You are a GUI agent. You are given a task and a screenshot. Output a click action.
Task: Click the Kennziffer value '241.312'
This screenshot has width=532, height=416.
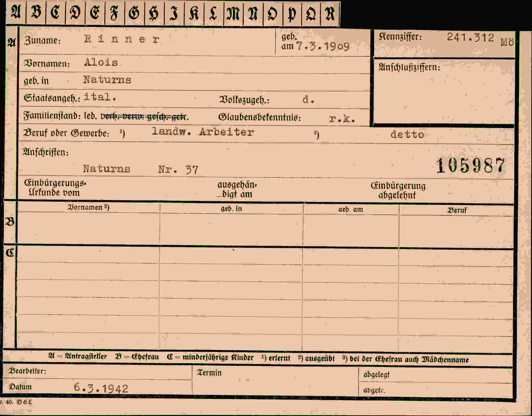click(x=470, y=37)
